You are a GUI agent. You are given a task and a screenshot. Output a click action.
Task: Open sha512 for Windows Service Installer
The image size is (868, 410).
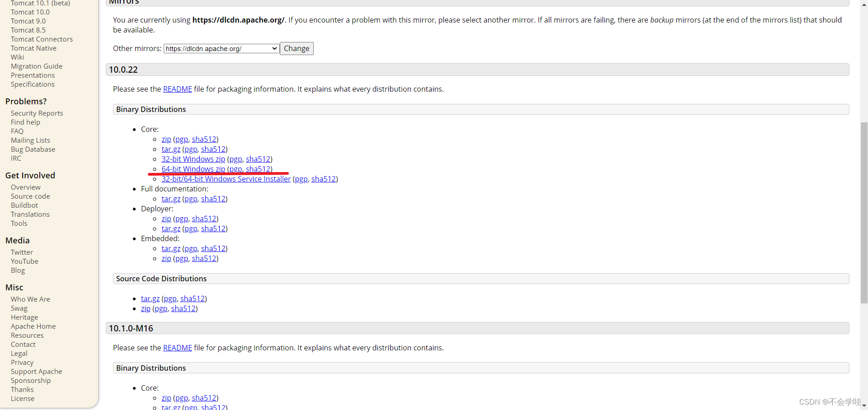pyautogui.click(x=324, y=179)
